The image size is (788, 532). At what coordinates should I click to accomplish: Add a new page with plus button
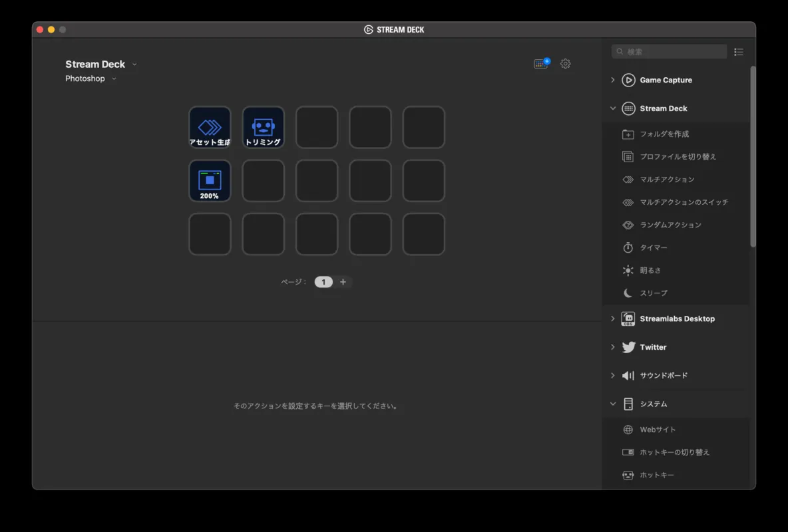click(x=343, y=282)
